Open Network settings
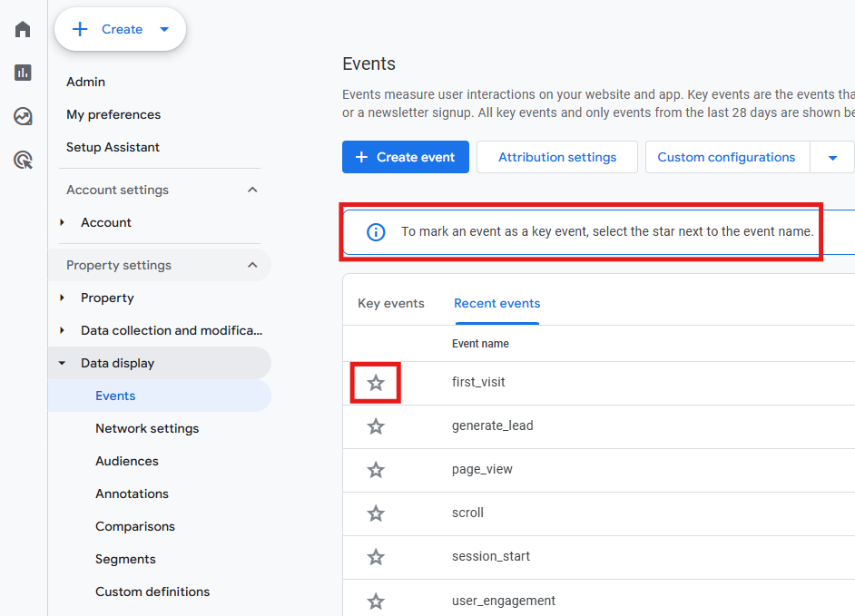This screenshot has width=855, height=616. pyautogui.click(x=147, y=428)
